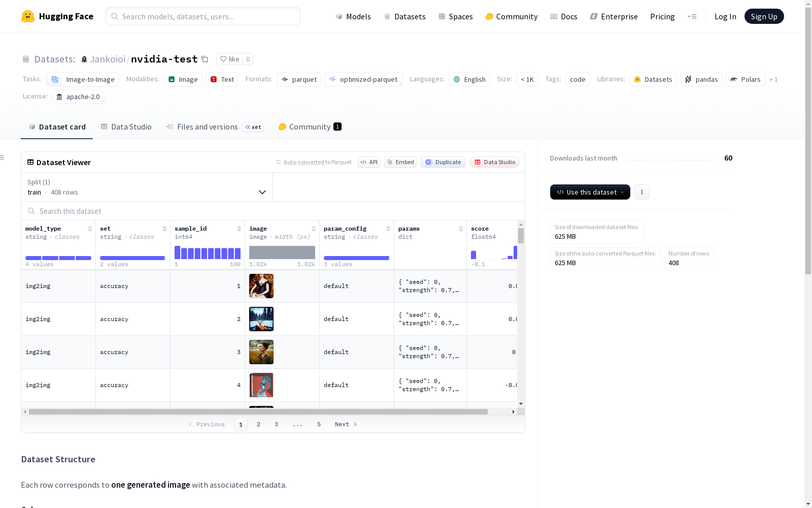Open the Community tab
Screen dimensions: 812x508
click(310, 127)
